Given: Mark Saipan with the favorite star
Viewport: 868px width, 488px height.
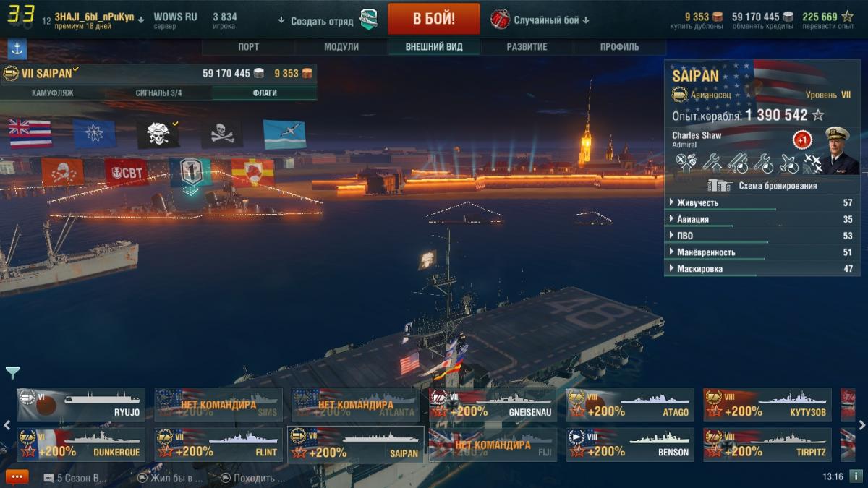Looking at the screenshot, I should (x=818, y=115).
